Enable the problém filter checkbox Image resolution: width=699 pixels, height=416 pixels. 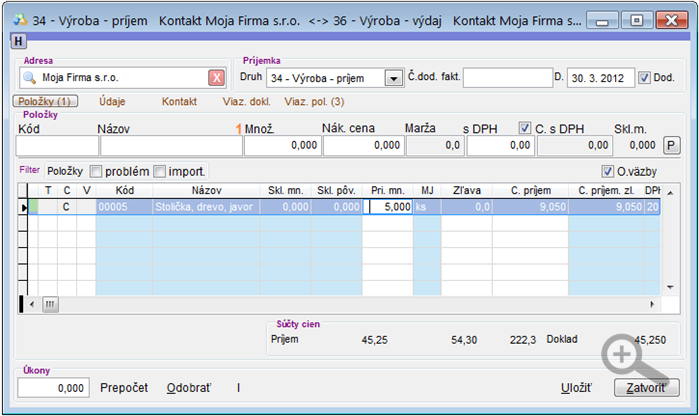click(96, 171)
